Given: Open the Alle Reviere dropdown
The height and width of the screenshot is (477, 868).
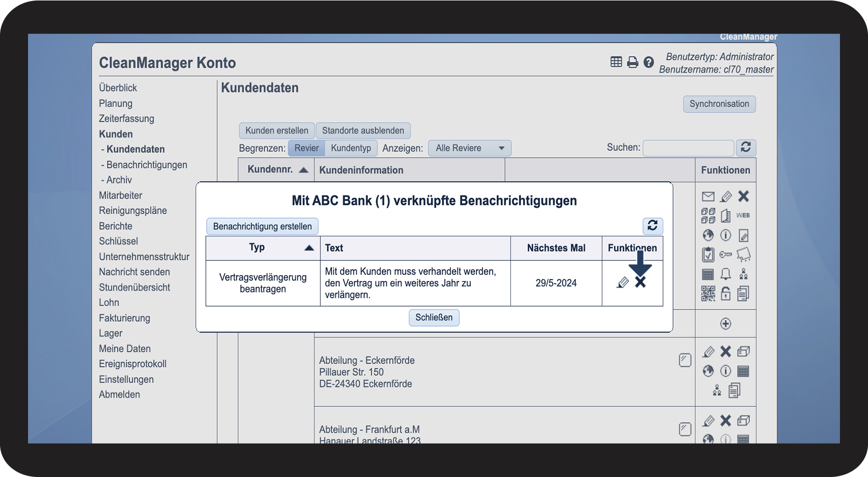Looking at the screenshot, I should [470, 148].
